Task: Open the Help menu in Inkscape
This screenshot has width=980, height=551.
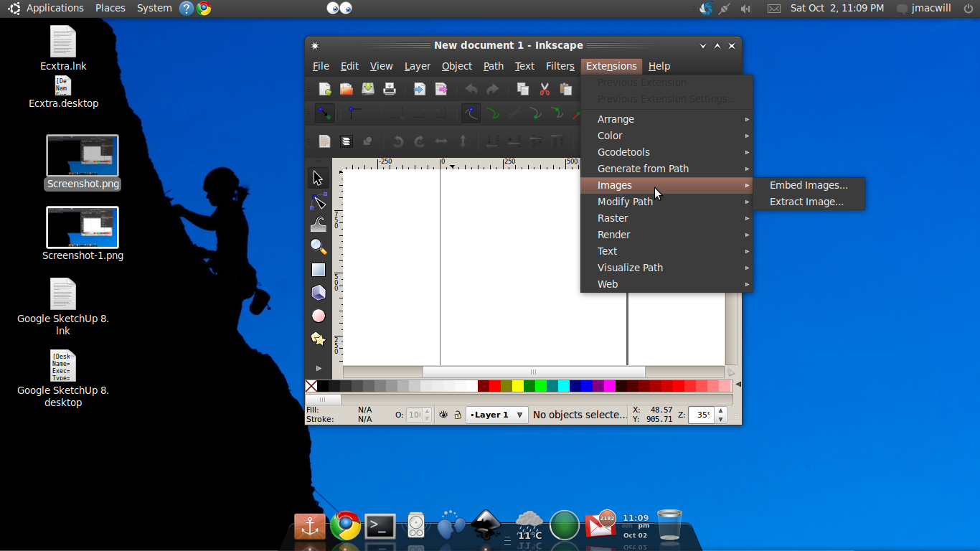Action: [x=659, y=66]
